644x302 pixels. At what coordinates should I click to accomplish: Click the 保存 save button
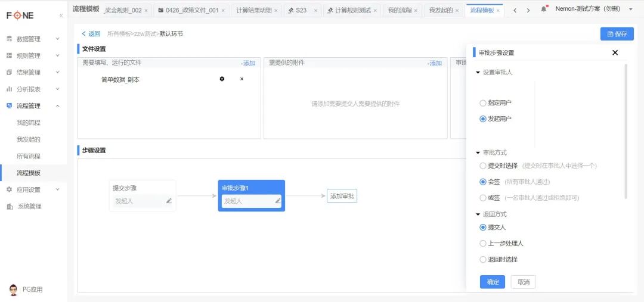click(x=617, y=34)
